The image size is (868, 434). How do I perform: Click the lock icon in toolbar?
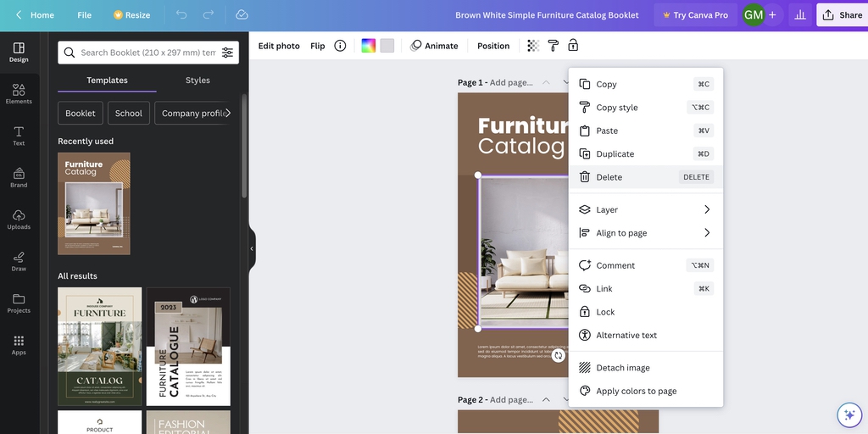coord(573,46)
